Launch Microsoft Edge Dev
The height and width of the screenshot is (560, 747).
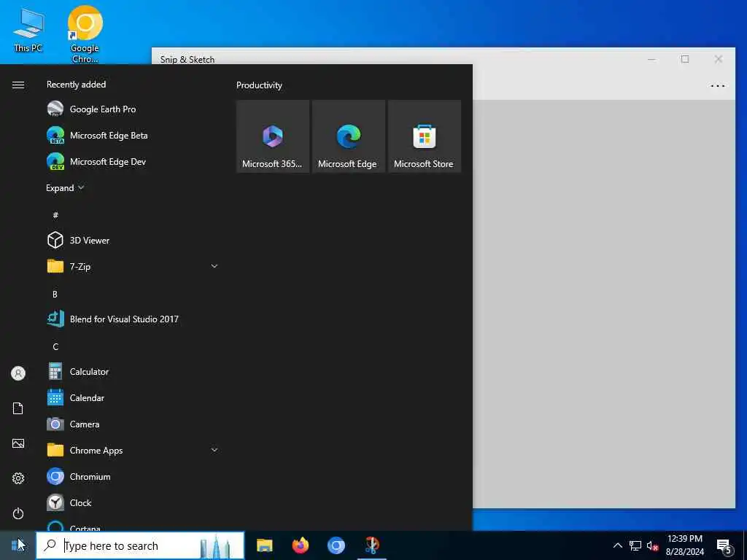click(133, 161)
